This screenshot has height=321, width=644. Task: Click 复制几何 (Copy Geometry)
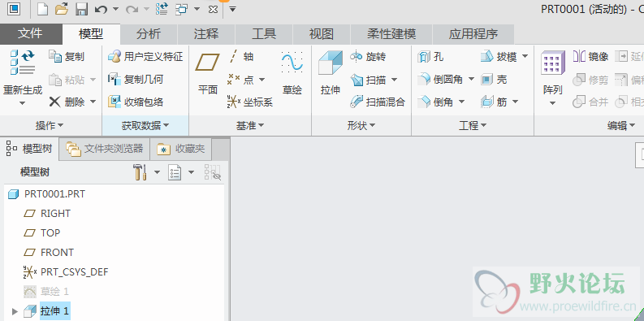(136, 79)
